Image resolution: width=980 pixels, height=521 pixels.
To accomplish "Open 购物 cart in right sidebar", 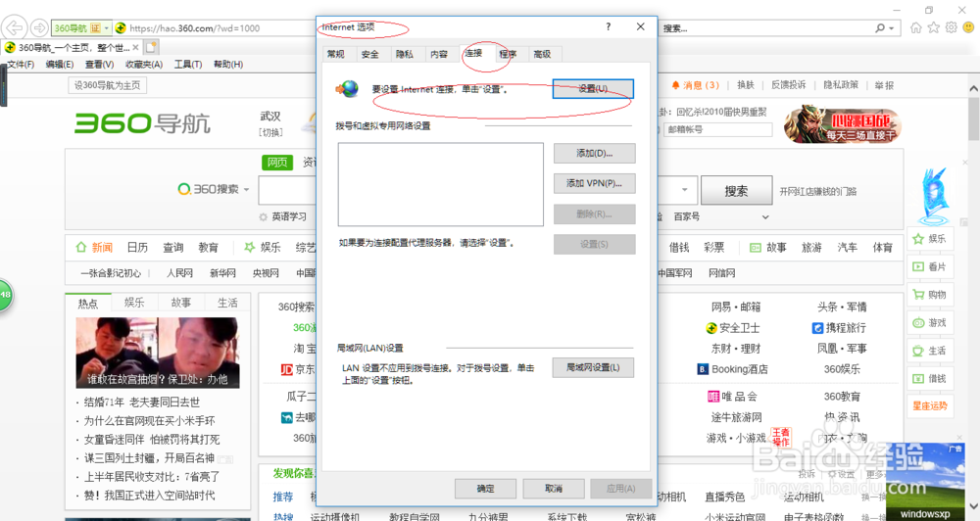I will [929, 295].
